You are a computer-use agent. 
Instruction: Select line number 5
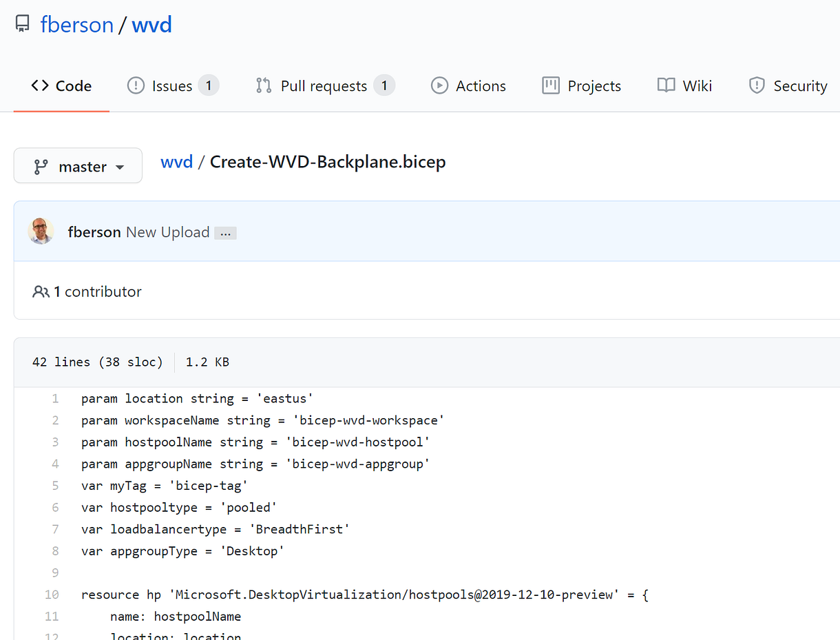click(x=55, y=486)
